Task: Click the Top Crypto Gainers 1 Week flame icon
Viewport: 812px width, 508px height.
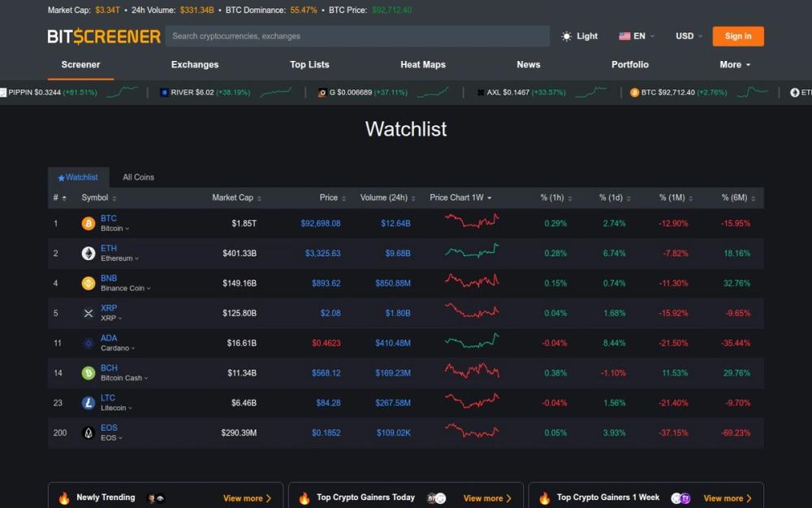Action: (545, 498)
